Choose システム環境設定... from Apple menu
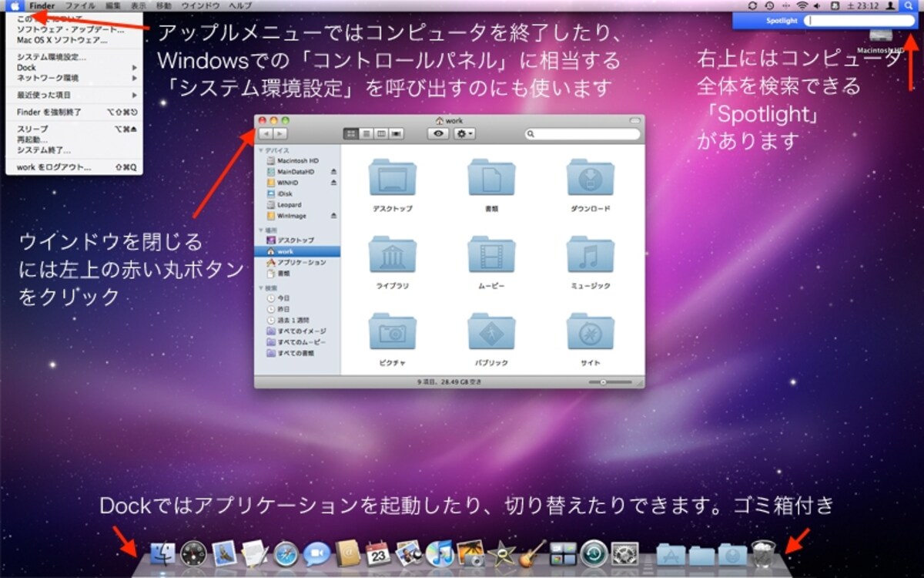The height and width of the screenshot is (578, 924). click(x=75, y=57)
